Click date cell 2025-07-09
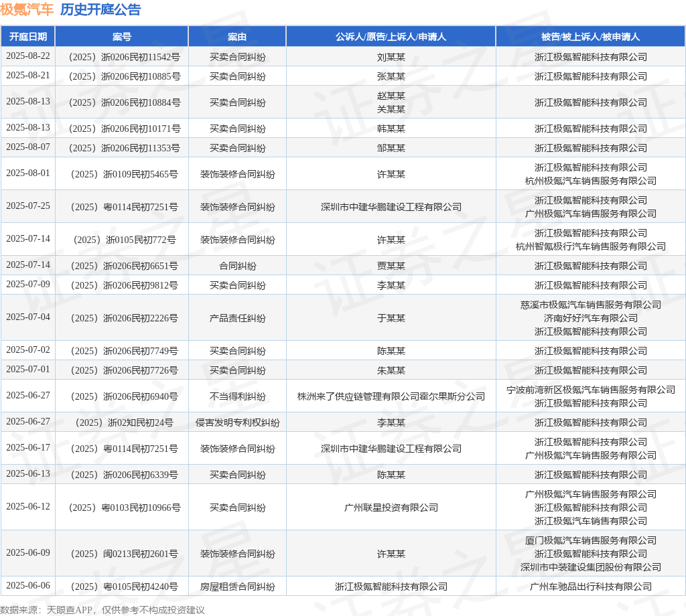This screenshot has height=616, width=686. pos(28,284)
